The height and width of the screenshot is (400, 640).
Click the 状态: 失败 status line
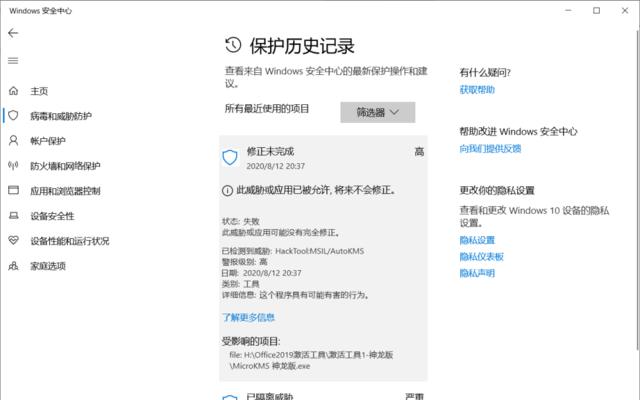pos(241,221)
